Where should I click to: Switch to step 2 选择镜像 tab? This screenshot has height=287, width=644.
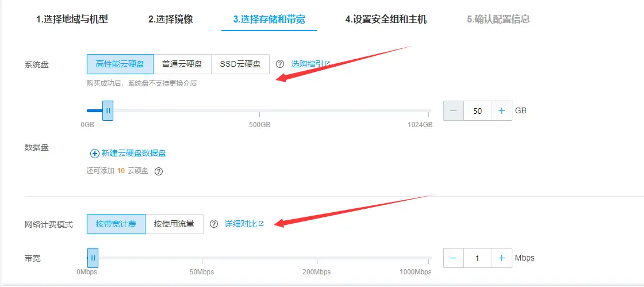(170, 20)
